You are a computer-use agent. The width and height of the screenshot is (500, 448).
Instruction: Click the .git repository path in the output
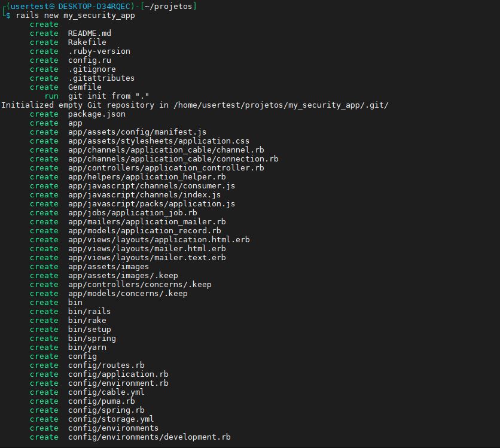tap(281, 105)
